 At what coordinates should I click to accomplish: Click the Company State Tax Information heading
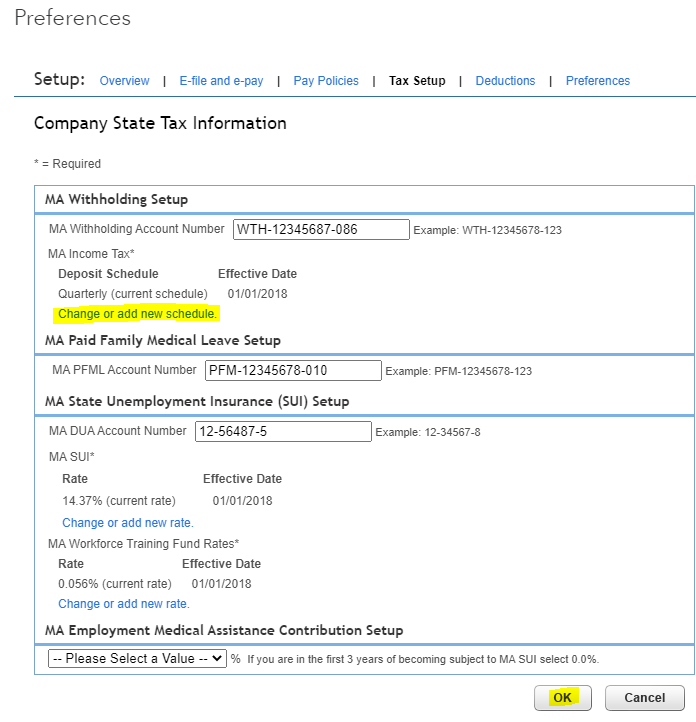(160, 124)
